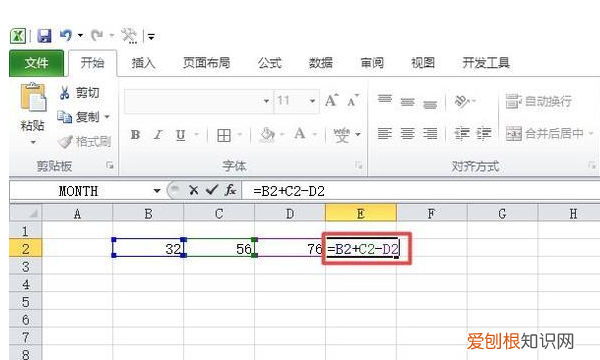Click the 粘贴 (Paste) clipboard icon
The width and height of the screenshot is (600, 360).
coord(33,97)
